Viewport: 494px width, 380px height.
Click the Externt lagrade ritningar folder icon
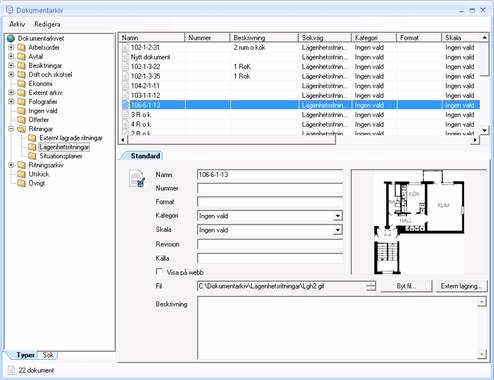click(x=32, y=138)
